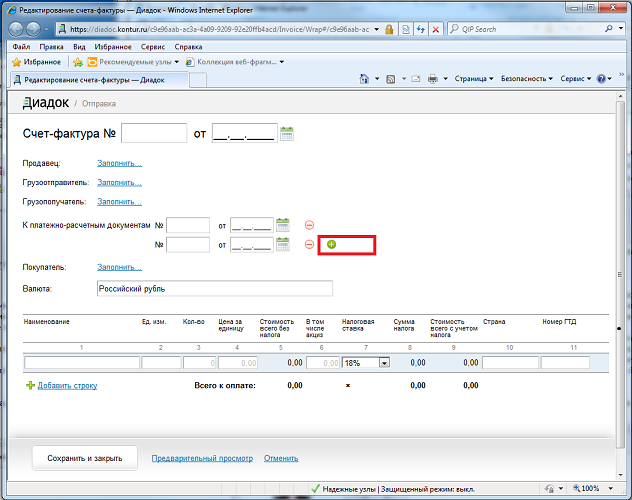Open Рекомендуемые узлы dropdown
The height and width of the screenshot is (500, 632).
(x=177, y=62)
